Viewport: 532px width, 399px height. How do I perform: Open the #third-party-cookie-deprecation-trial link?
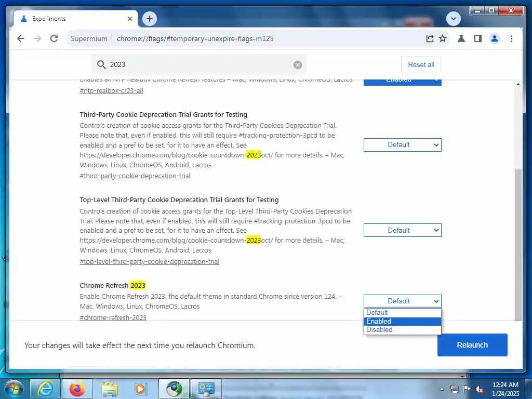click(x=135, y=176)
